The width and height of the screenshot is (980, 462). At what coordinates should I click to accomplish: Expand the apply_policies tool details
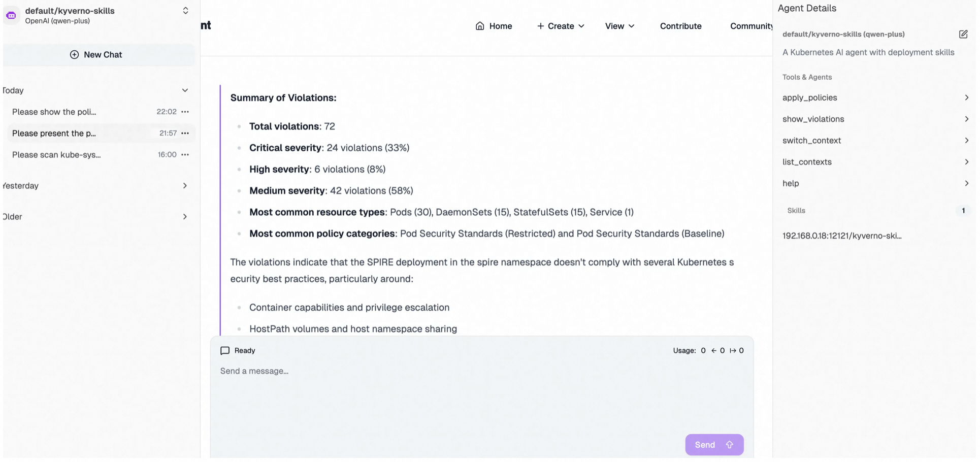tap(966, 97)
